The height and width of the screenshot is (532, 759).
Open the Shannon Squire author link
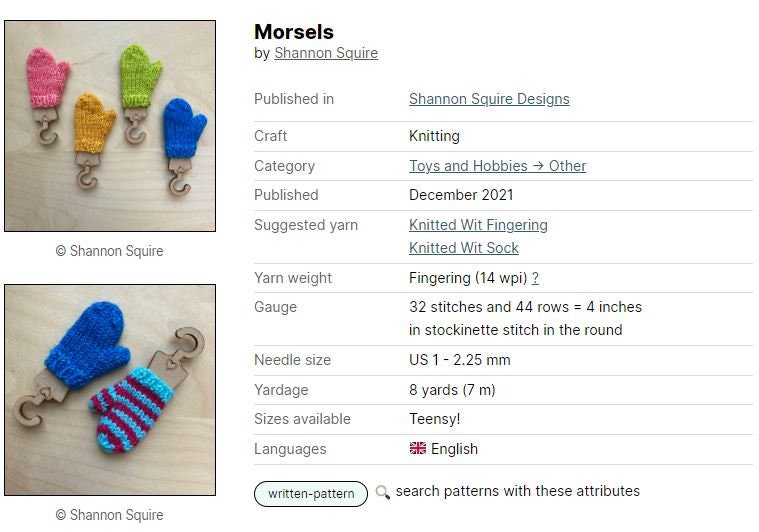pyautogui.click(x=326, y=53)
